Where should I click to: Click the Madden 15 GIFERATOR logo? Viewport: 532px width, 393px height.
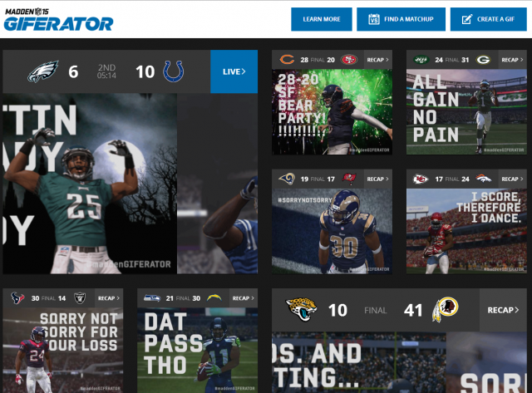coord(57,17)
